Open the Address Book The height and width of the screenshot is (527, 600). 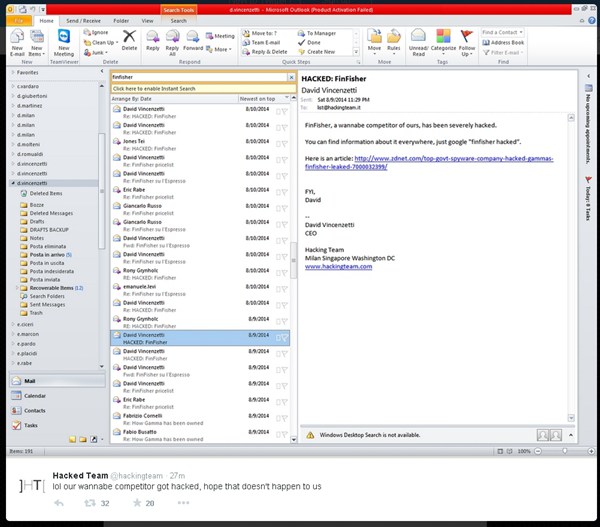[503, 42]
